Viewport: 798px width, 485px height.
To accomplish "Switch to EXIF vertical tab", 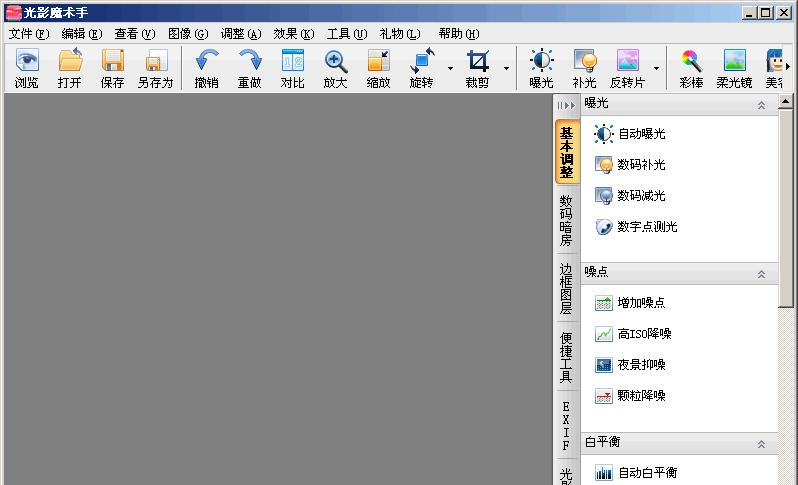I will coord(566,425).
